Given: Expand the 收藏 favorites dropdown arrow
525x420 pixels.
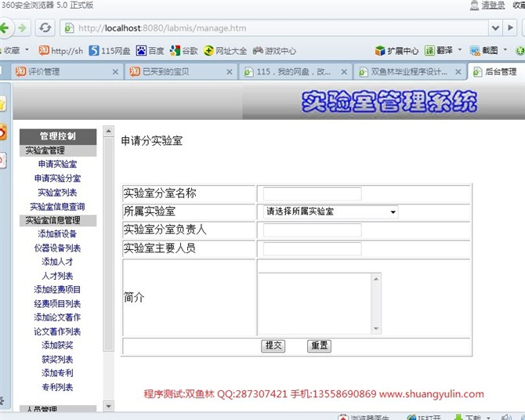Looking at the screenshot, I should coord(27,50).
